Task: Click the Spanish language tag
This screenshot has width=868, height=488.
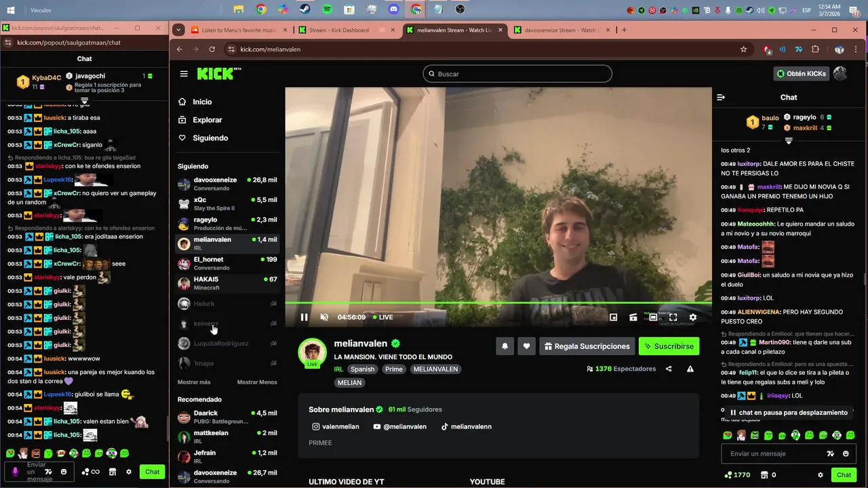Action: tap(362, 369)
